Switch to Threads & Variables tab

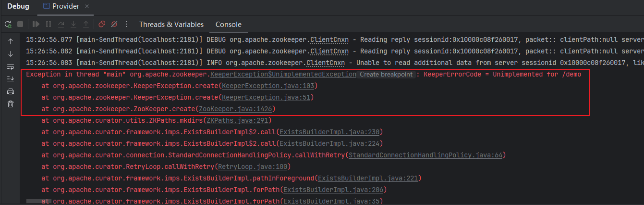click(x=171, y=25)
